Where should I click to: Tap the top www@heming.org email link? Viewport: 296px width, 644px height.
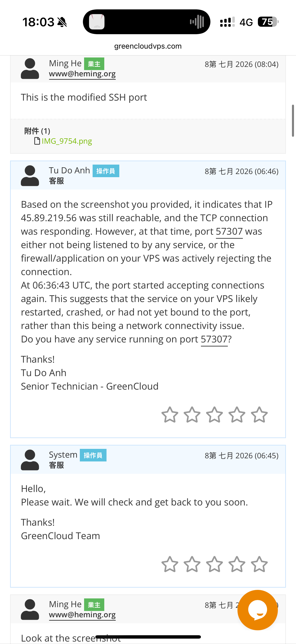pyautogui.click(x=82, y=74)
